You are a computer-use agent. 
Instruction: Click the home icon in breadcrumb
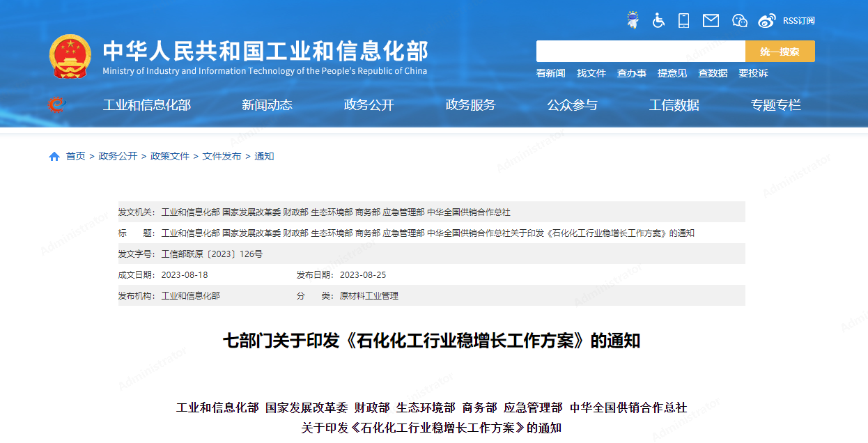pos(54,157)
